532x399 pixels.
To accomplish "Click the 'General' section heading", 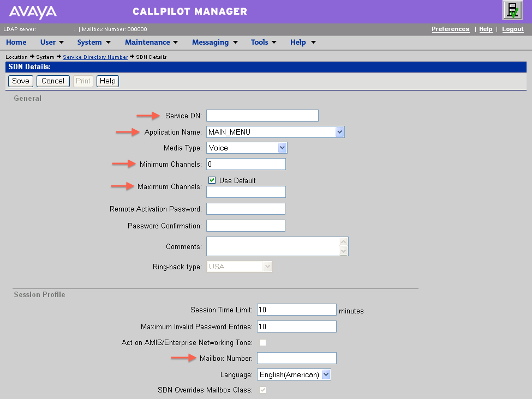I will point(27,98).
